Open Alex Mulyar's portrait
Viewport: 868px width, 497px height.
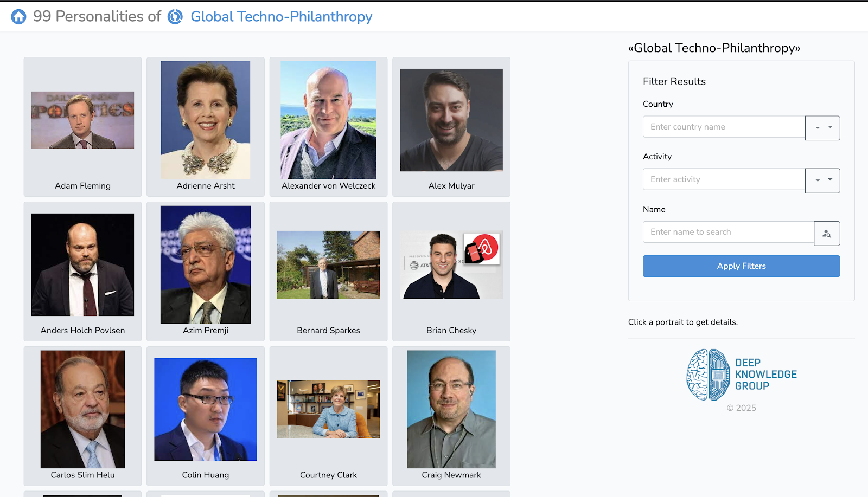click(x=451, y=120)
